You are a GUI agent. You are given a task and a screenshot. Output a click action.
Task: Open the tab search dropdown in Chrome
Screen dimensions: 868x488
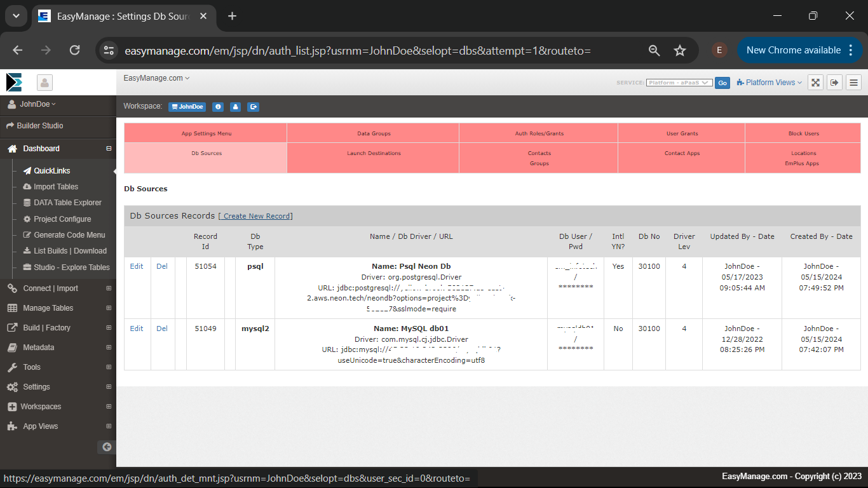[x=17, y=16]
